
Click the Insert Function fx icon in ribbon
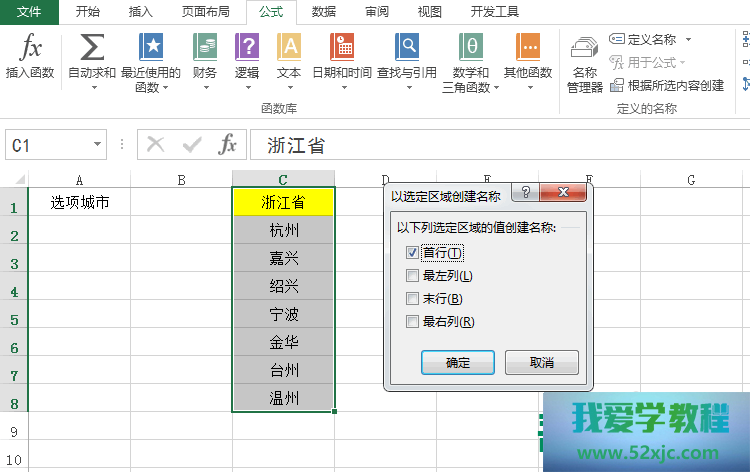point(31,48)
